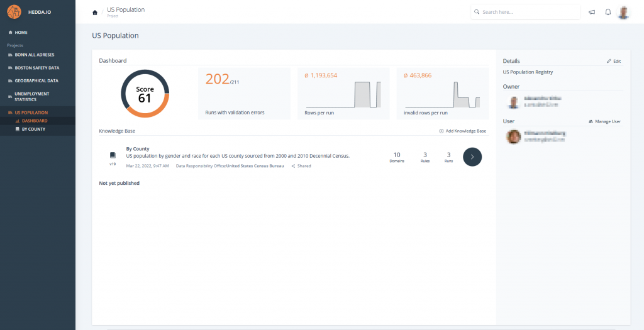The width and height of the screenshot is (644, 330).
Task: Open the BOSTON SAFETY DATA project
Action: [41, 67]
